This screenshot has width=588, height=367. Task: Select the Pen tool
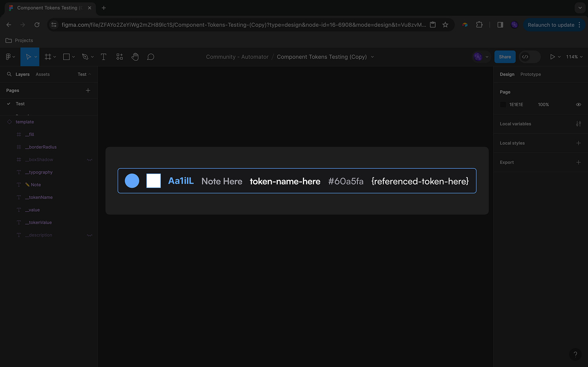tap(85, 57)
